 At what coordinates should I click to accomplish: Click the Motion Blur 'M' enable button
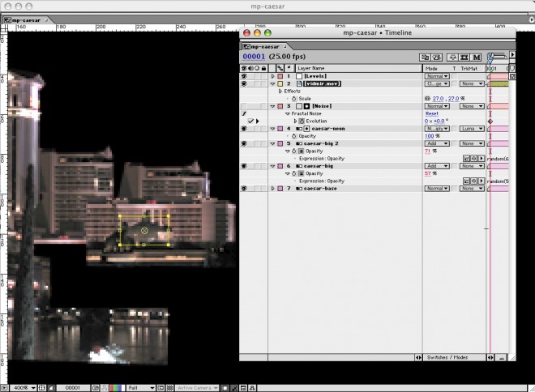[476, 58]
